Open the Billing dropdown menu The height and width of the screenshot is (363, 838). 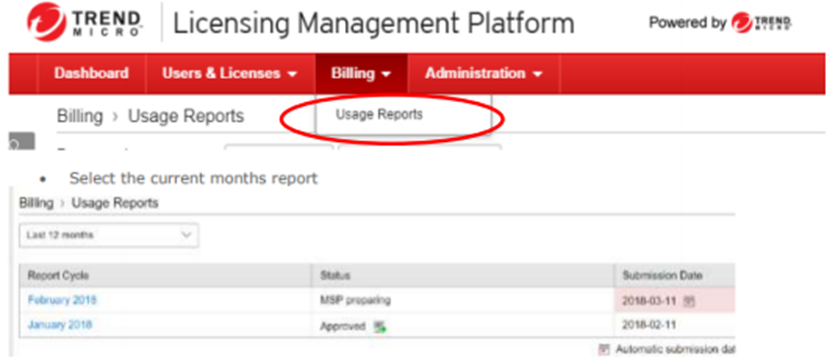coord(361,73)
